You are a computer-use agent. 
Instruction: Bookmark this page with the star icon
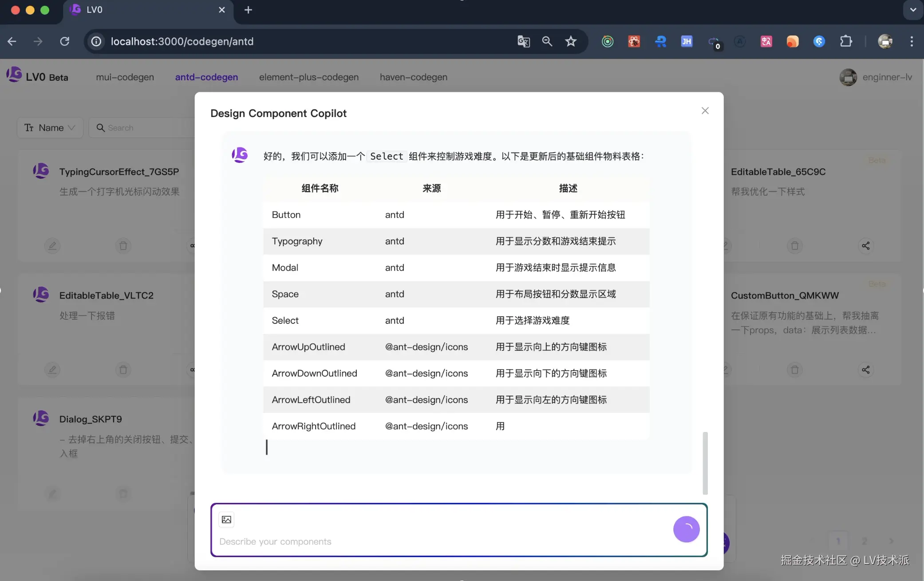click(571, 41)
